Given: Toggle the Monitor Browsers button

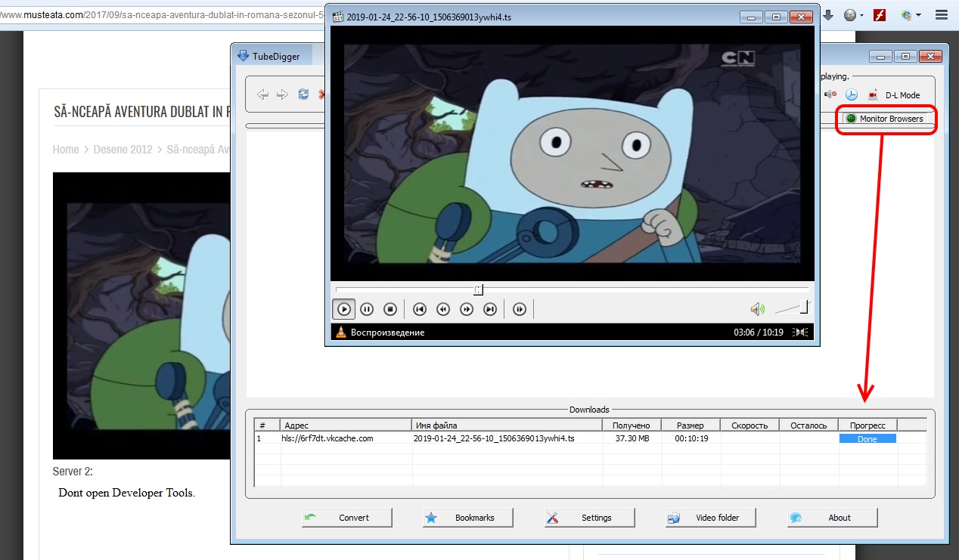Looking at the screenshot, I should [x=884, y=119].
